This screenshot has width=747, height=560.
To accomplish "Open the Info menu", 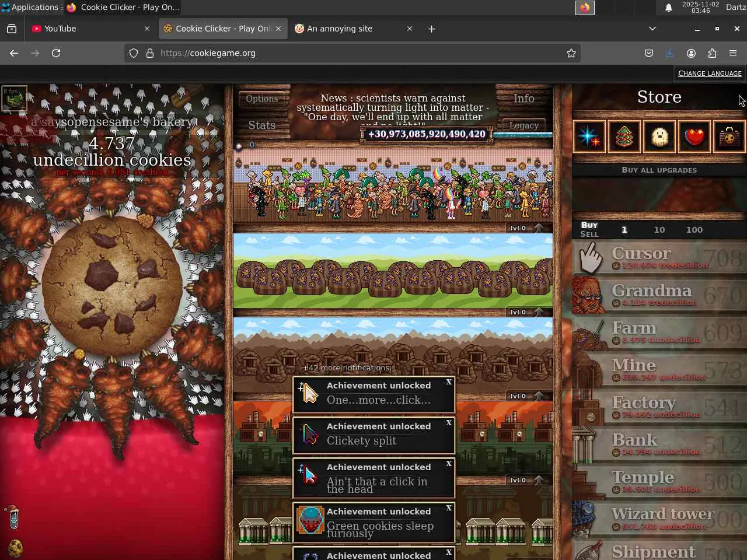I will point(523,99).
